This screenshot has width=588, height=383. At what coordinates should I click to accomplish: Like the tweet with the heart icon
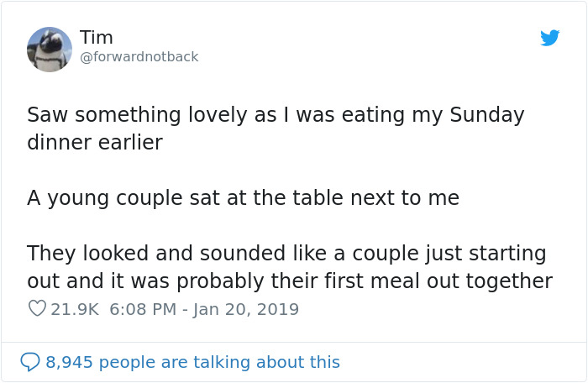pos(37,309)
